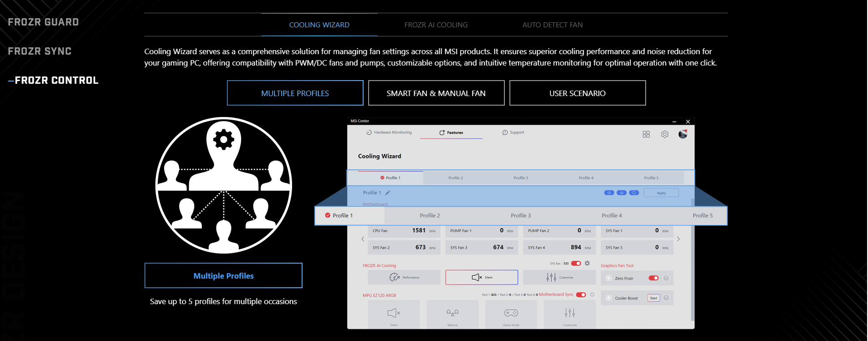
Task: Click the user avatar in MSI Center
Action: [683, 134]
